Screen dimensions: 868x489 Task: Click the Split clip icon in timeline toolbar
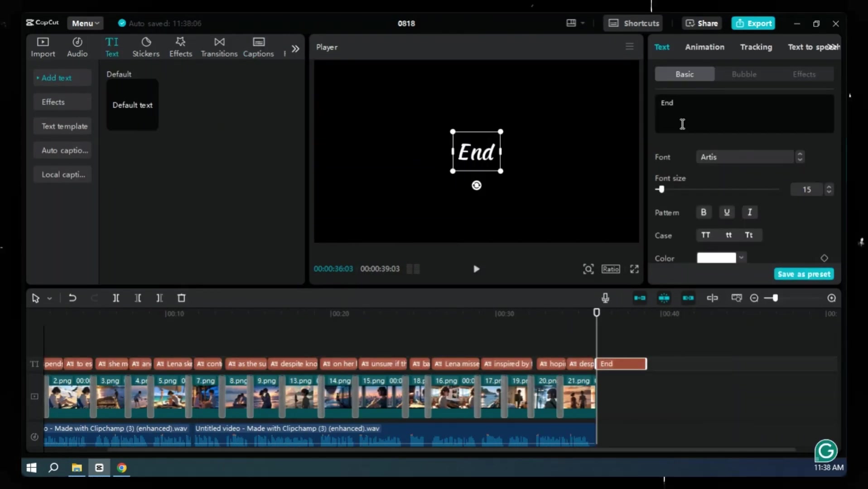coord(116,298)
